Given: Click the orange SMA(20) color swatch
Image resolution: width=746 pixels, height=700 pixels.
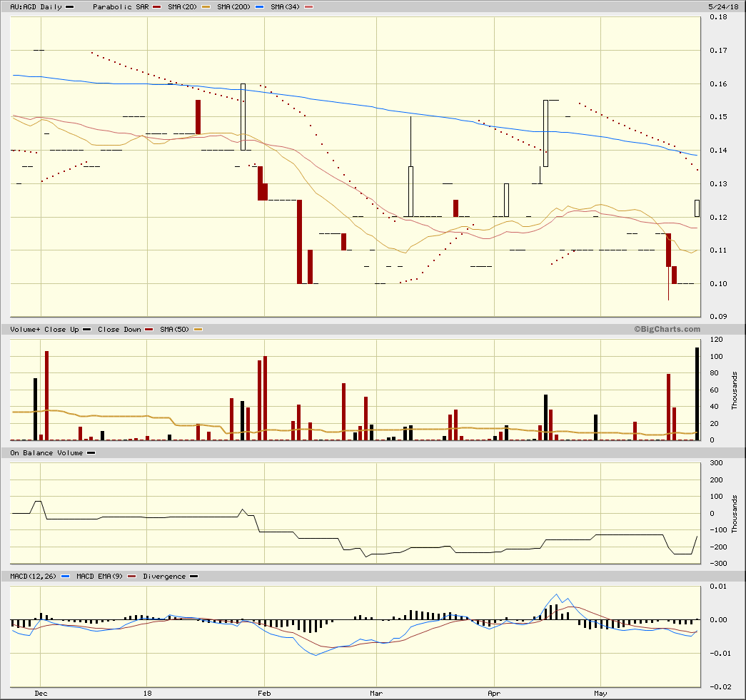Looking at the screenshot, I should point(206,6).
